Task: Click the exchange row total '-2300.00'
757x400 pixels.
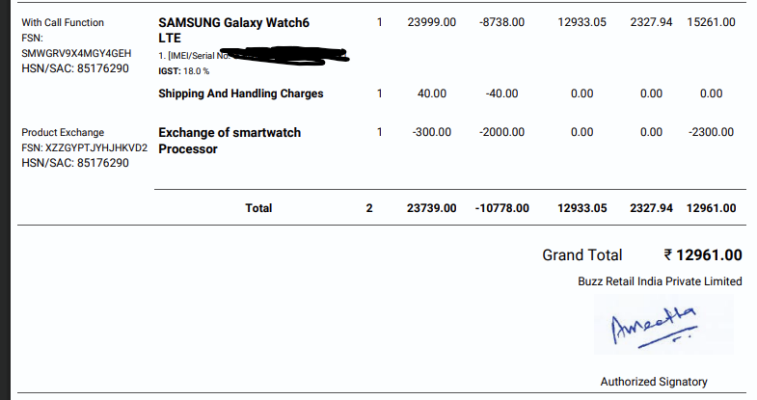Action: pos(711,132)
